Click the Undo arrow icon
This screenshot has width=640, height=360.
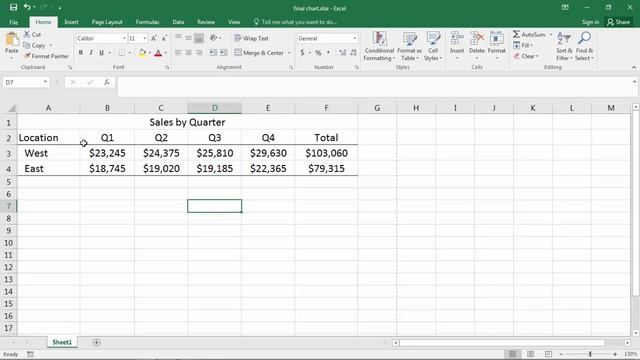27,7
